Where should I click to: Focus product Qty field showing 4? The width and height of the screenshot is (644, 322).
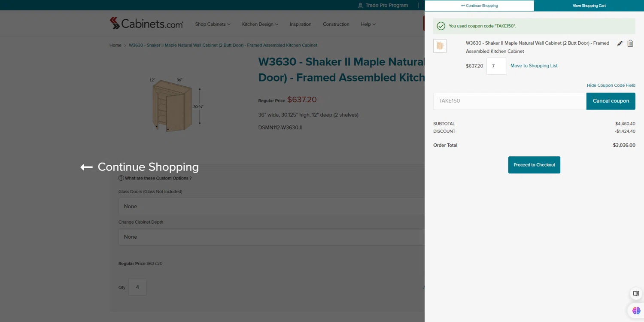pos(137,287)
